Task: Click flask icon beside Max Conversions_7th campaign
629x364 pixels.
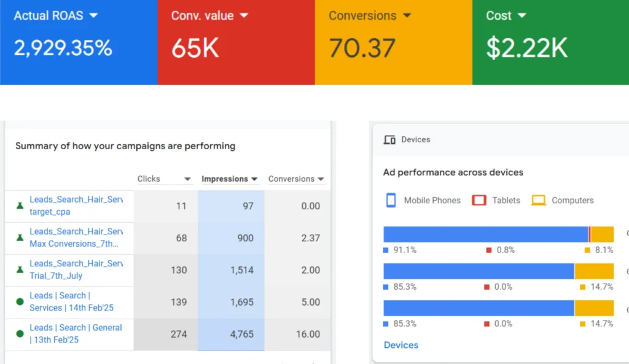Action: (x=20, y=238)
